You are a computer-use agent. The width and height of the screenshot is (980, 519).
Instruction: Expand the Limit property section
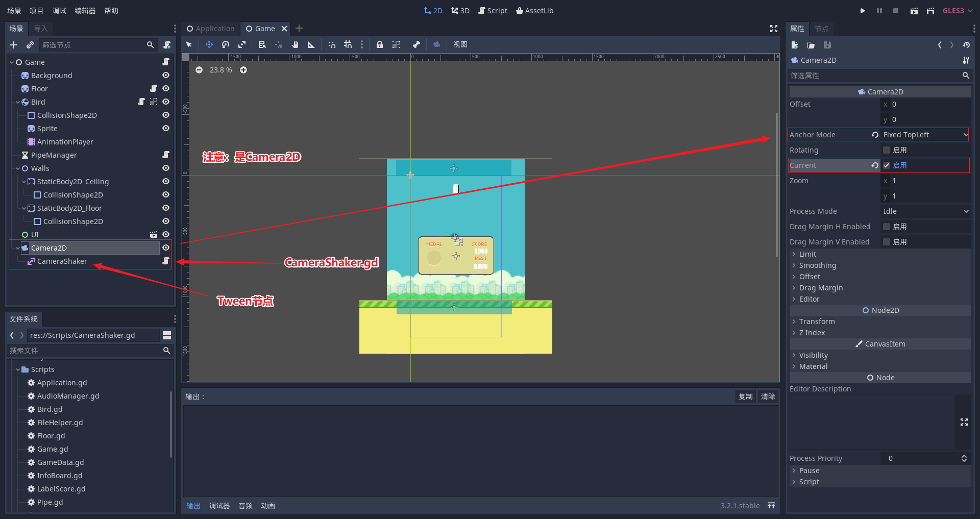pyautogui.click(x=880, y=254)
